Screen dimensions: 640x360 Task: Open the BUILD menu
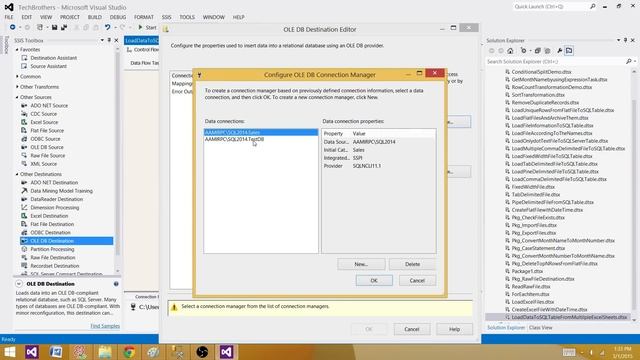(95, 17)
